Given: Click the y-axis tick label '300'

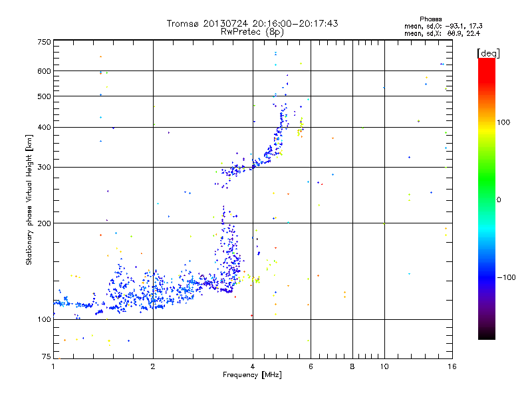Looking at the screenshot, I should pyautogui.click(x=44, y=168).
